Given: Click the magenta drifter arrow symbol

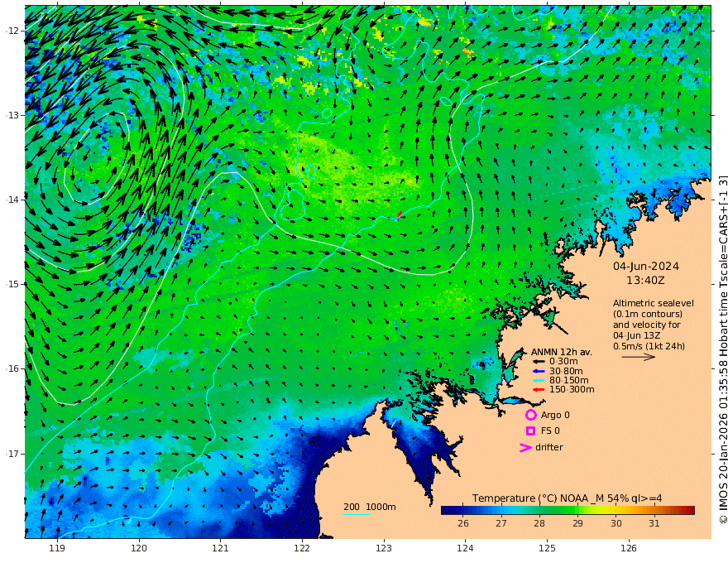Looking at the screenshot, I should (x=525, y=447).
